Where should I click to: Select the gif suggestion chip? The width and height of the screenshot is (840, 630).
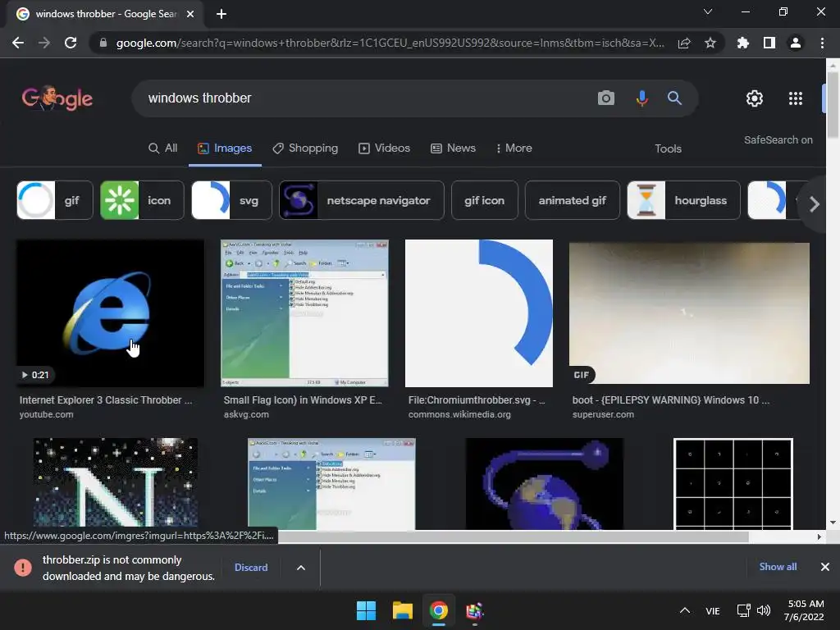tap(55, 200)
